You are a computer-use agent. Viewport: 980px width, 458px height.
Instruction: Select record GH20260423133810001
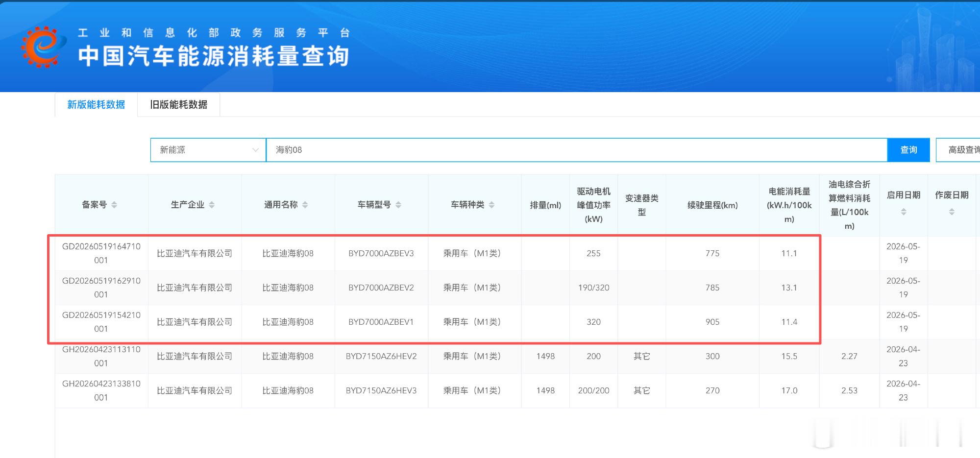click(101, 390)
